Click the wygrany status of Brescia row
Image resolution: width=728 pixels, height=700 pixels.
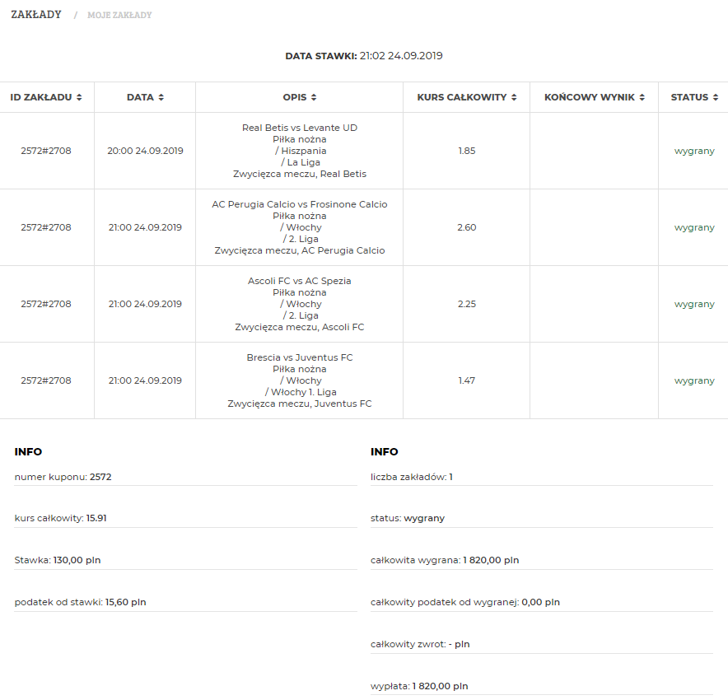tap(694, 381)
